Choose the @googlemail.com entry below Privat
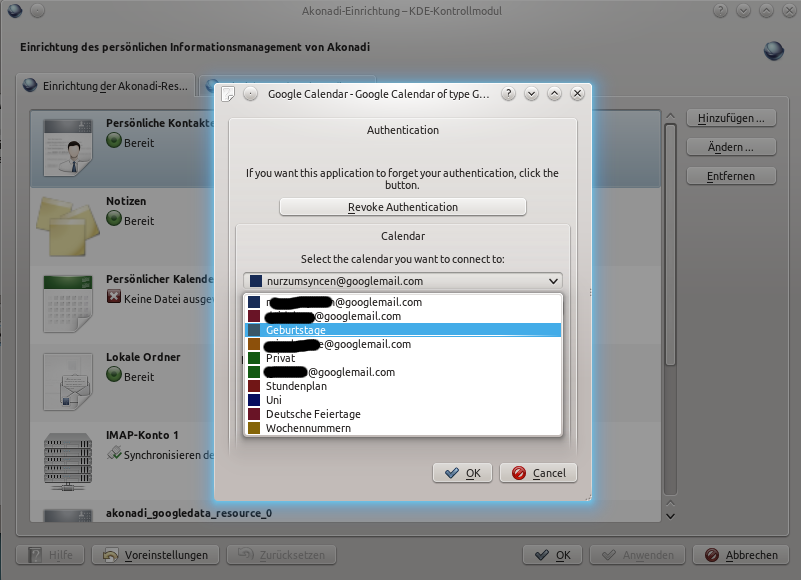Viewport: 801px width, 580px height. pos(403,372)
